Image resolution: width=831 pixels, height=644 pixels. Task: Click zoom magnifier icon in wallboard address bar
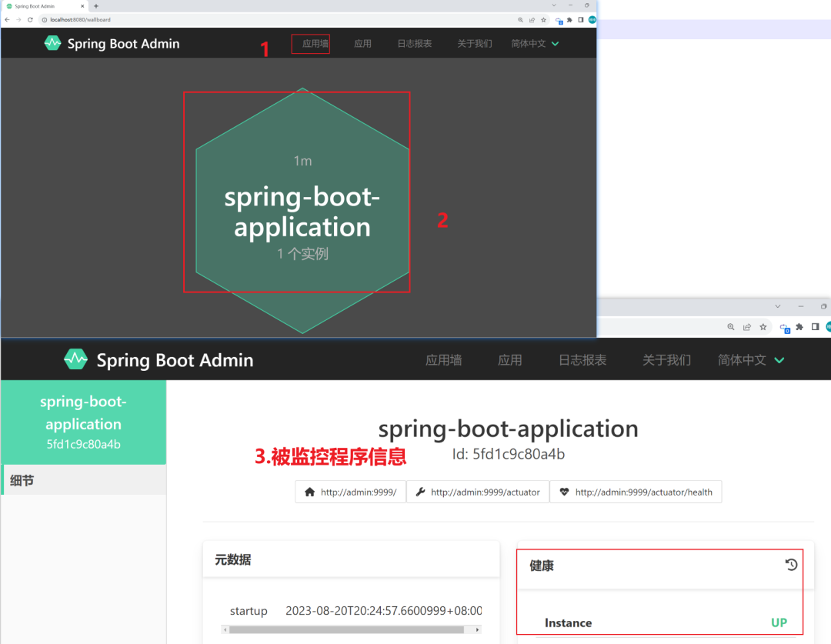520,19
